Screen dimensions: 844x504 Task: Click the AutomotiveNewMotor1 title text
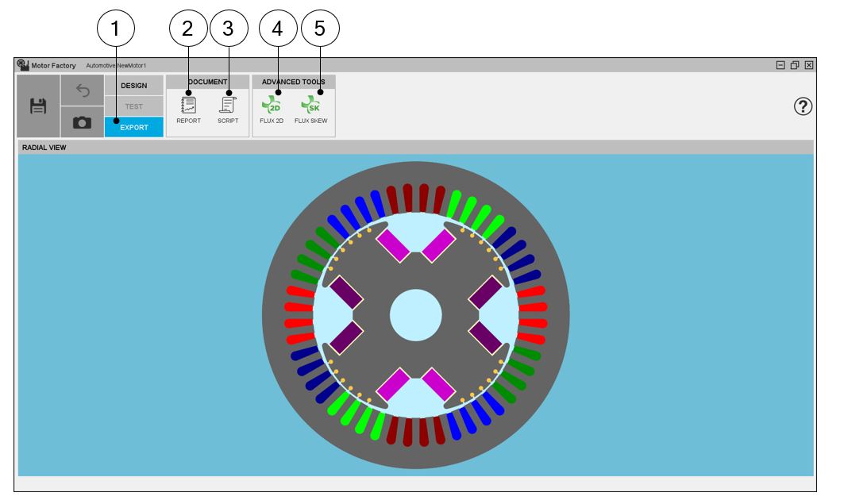(x=116, y=65)
